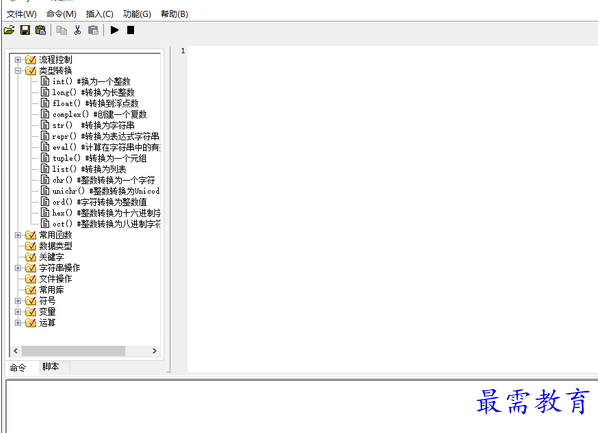Expand the 常用函数 tree node
The width and height of the screenshot is (598, 433).
pyautogui.click(x=18, y=235)
